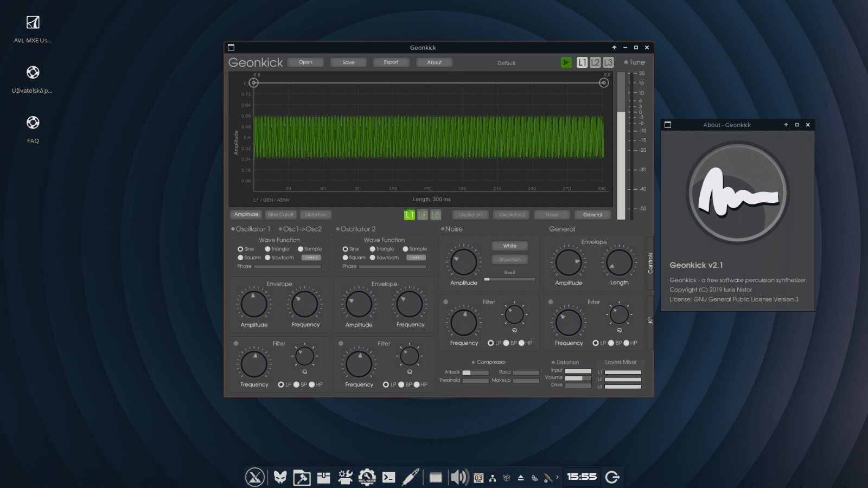Activate layer L3
The width and height of the screenshot is (868, 488).
click(608, 62)
